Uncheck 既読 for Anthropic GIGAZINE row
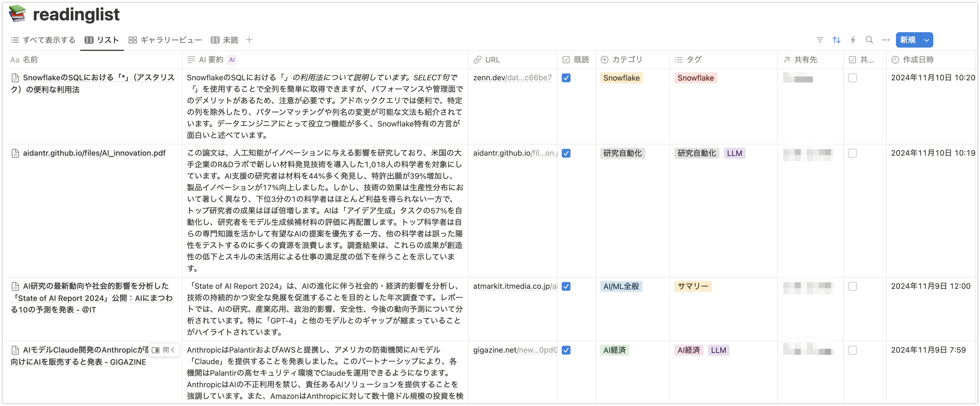The height and width of the screenshot is (406, 980). click(566, 350)
